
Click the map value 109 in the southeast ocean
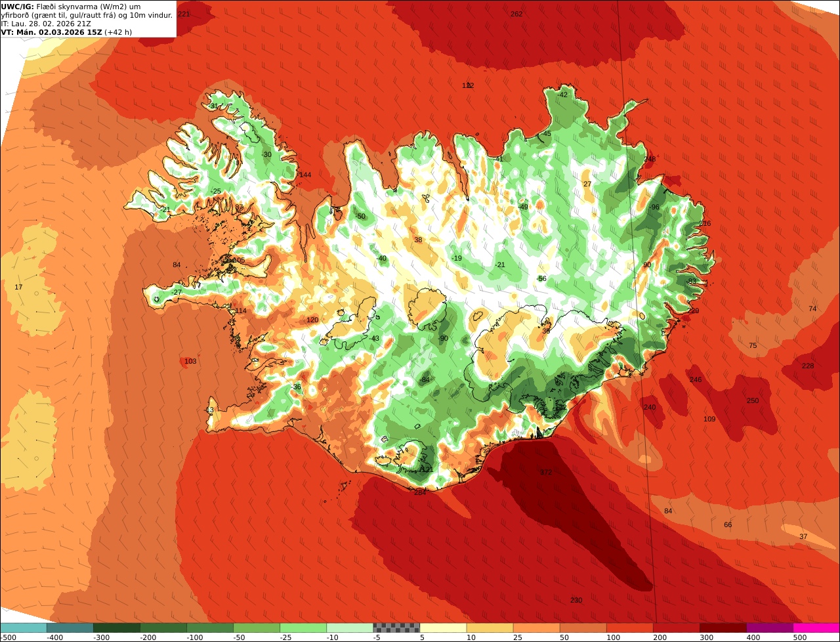[x=709, y=419]
